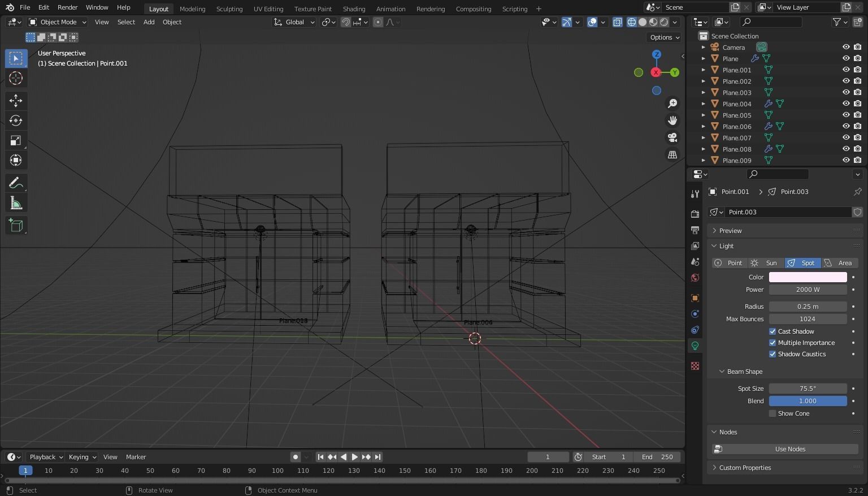
Task: Select the Scale tool
Action: (15, 140)
